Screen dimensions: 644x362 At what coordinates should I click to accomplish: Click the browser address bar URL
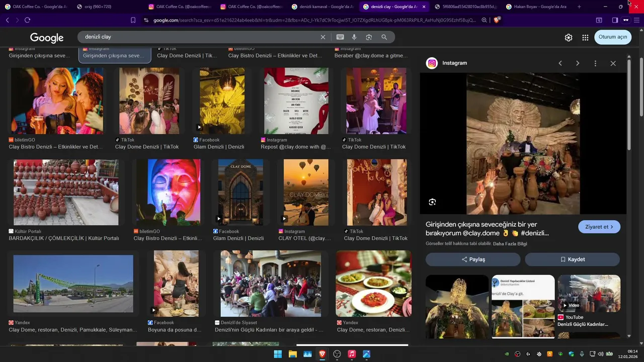click(x=314, y=20)
